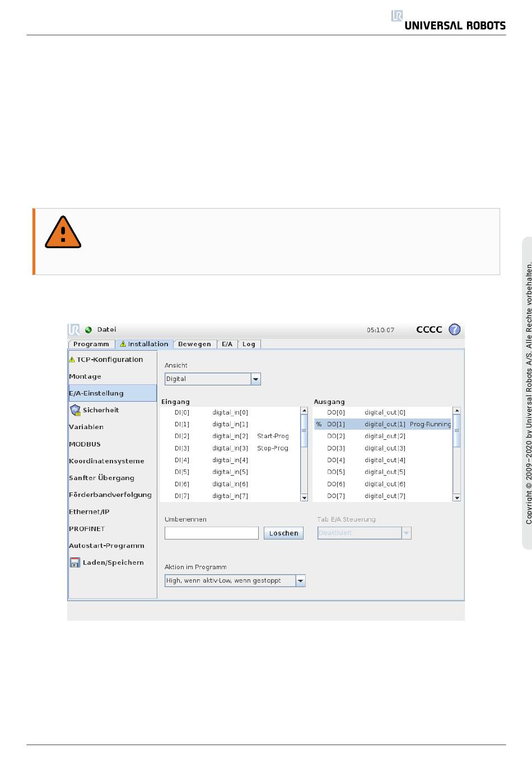Select input row DI[3] Stop-Prog
Viewport: 532px width, 772px height.
(230, 448)
